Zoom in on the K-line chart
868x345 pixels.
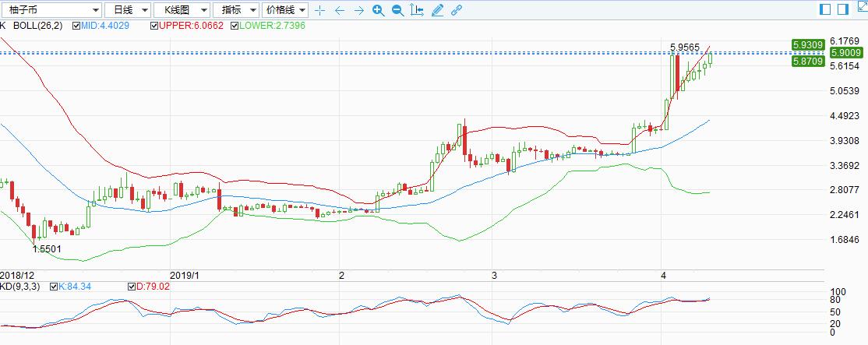point(378,10)
